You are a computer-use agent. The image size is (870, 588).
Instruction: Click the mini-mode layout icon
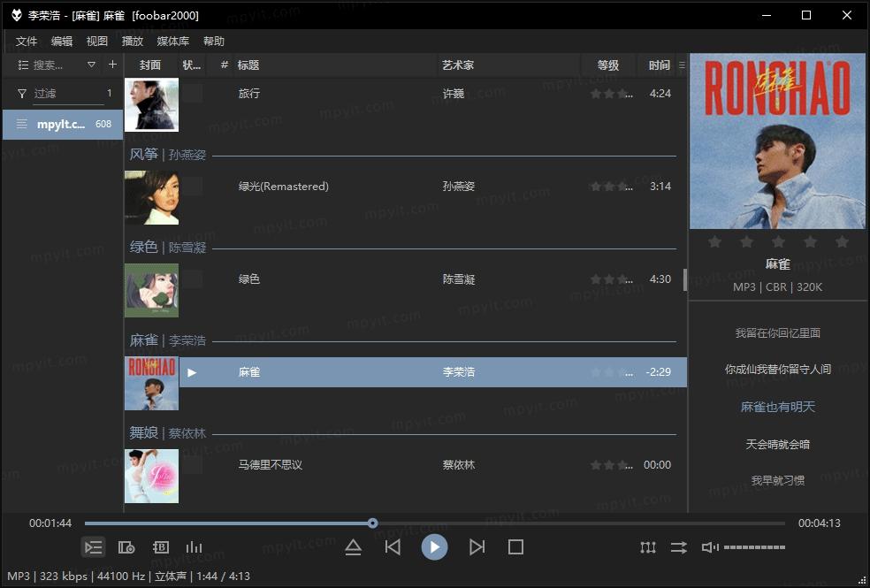tap(648, 547)
